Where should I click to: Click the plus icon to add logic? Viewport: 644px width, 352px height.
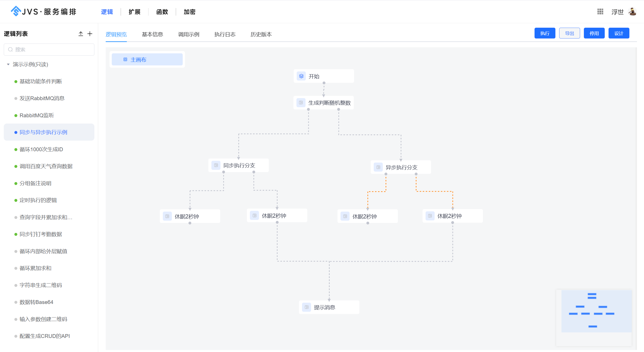click(90, 34)
